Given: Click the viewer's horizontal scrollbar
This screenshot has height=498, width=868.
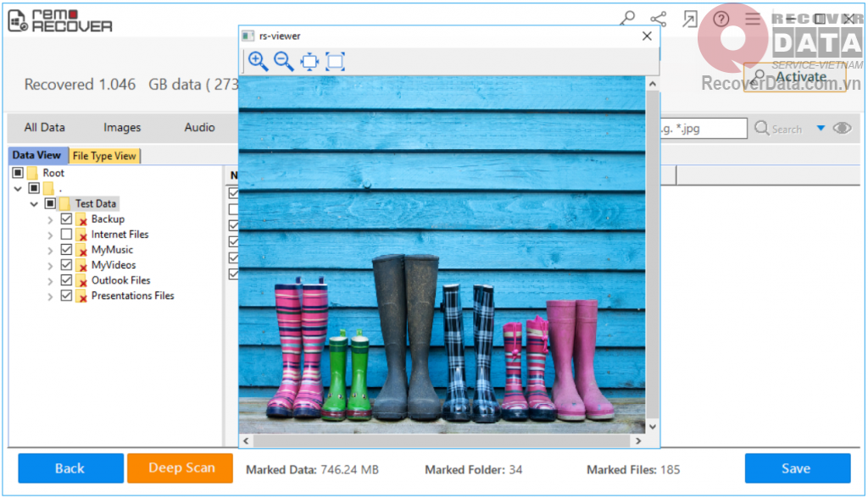Looking at the screenshot, I should point(441,441).
